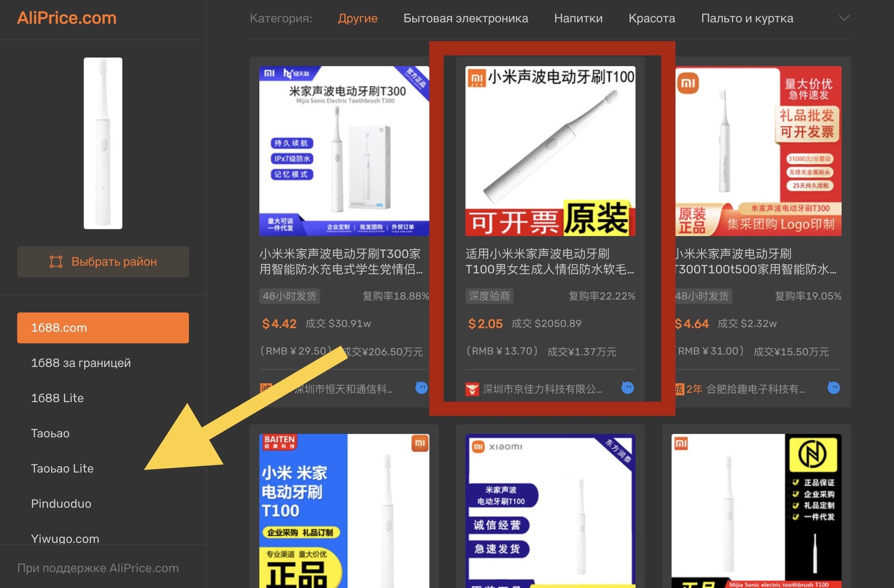Open the 礼品批发 red banner product image
894x588 pixels.
click(x=758, y=151)
